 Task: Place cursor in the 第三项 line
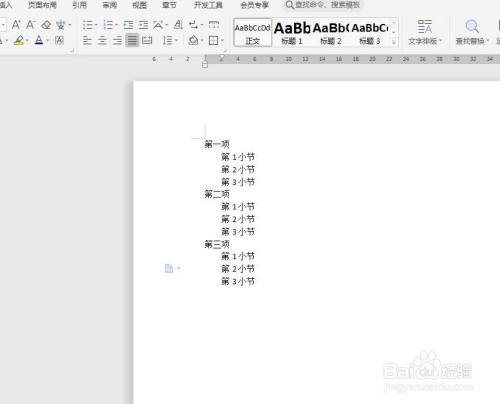pos(217,244)
